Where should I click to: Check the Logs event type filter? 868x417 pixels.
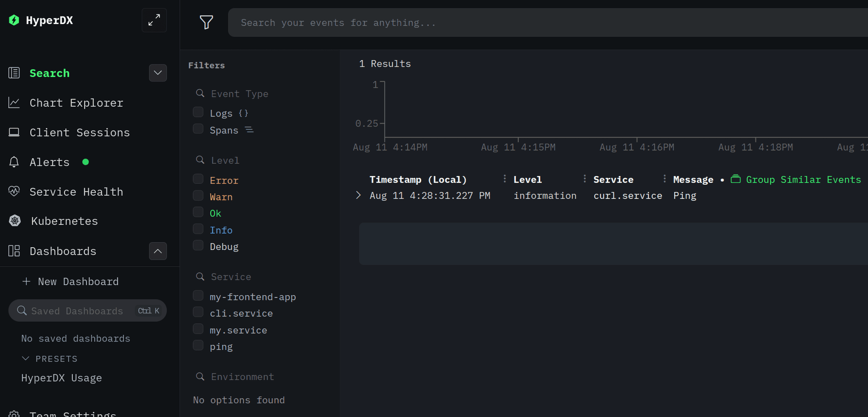click(x=198, y=112)
